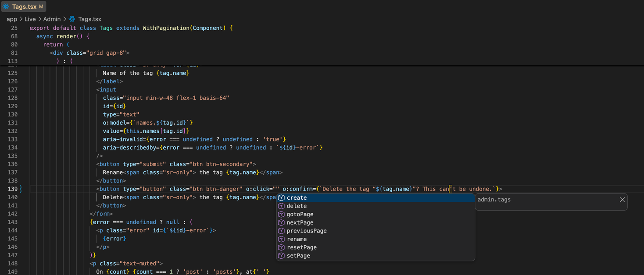This screenshot has width=644, height=275.
Task: Click "be undone." in confirm message
Action: [x=476, y=190]
